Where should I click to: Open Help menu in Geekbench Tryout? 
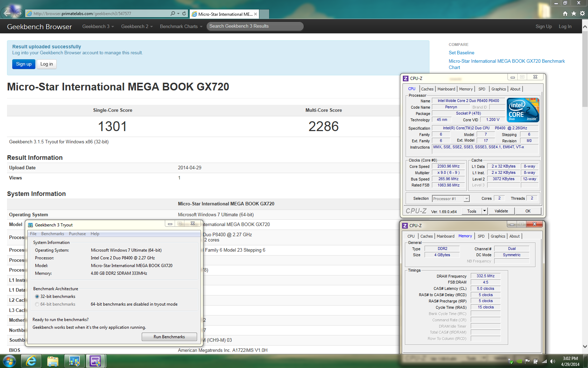pyautogui.click(x=95, y=234)
